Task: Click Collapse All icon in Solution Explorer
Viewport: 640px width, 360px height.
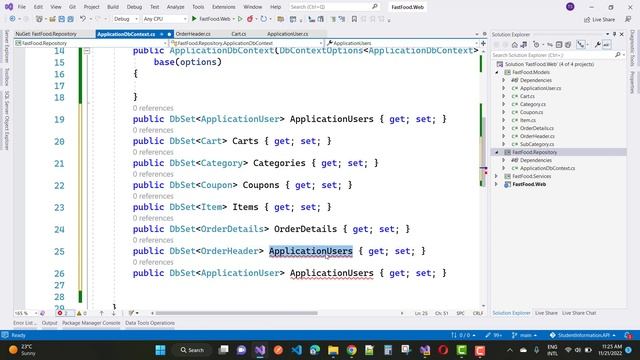Action: (559, 44)
